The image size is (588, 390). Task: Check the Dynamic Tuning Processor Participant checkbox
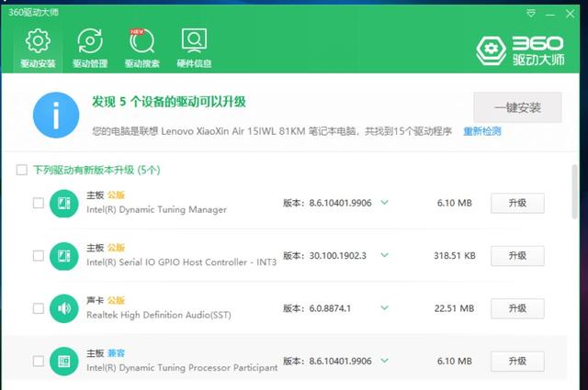click(x=39, y=362)
